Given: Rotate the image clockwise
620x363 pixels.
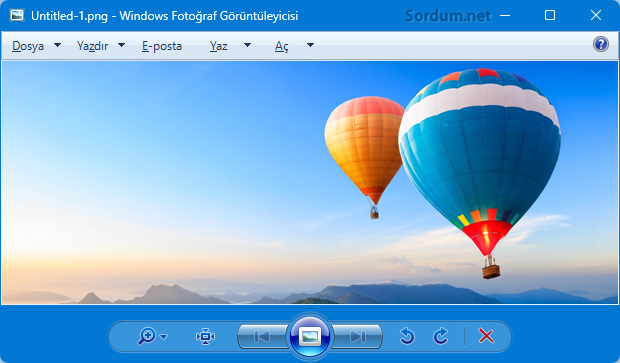Looking at the screenshot, I should coord(441,337).
